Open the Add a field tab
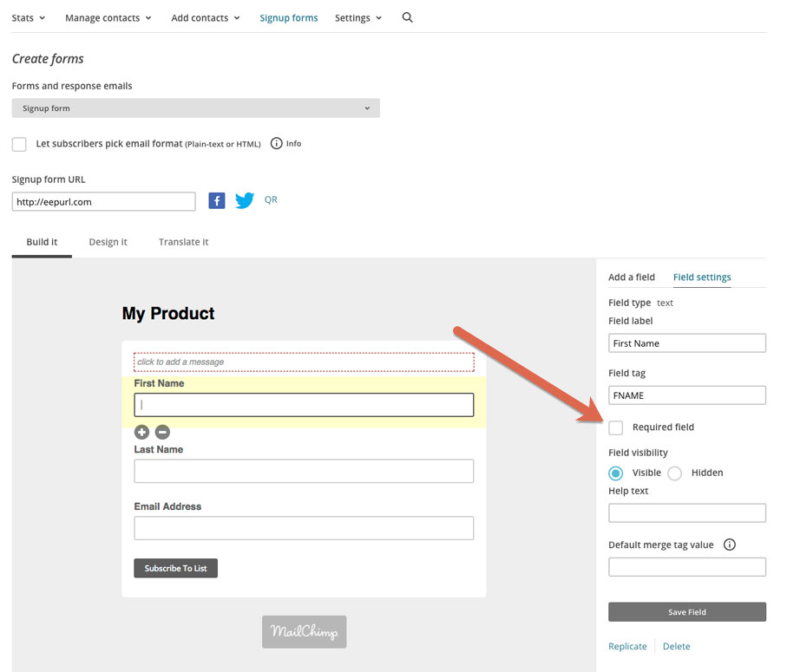Image resolution: width=787 pixels, height=672 pixels. [632, 277]
